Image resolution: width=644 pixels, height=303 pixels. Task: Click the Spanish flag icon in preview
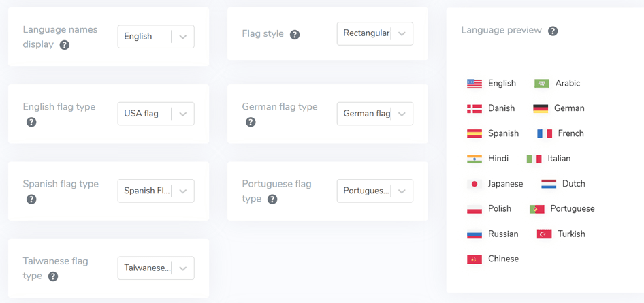point(474,133)
